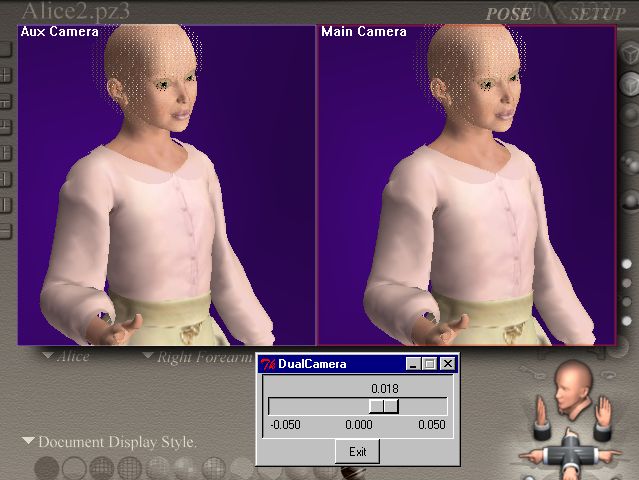Select the Flat Shaded display style sphere
Image resolution: width=639 pixels, height=480 pixels.
(x=185, y=468)
